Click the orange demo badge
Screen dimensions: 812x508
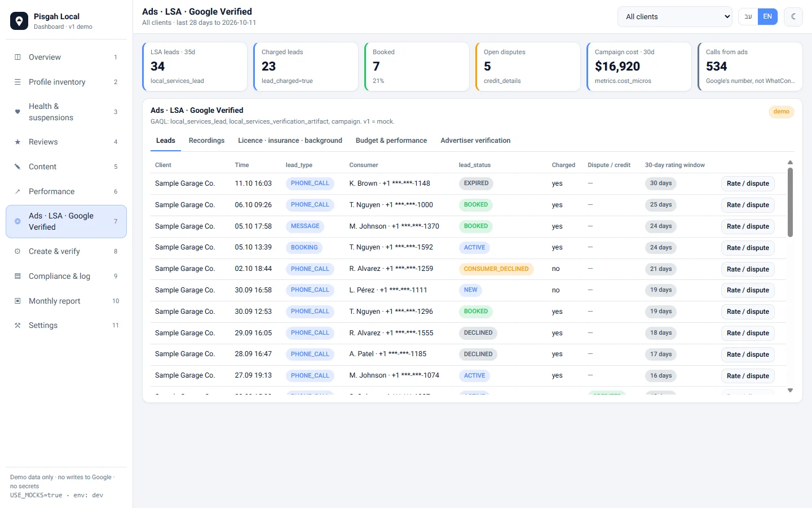click(x=781, y=112)
